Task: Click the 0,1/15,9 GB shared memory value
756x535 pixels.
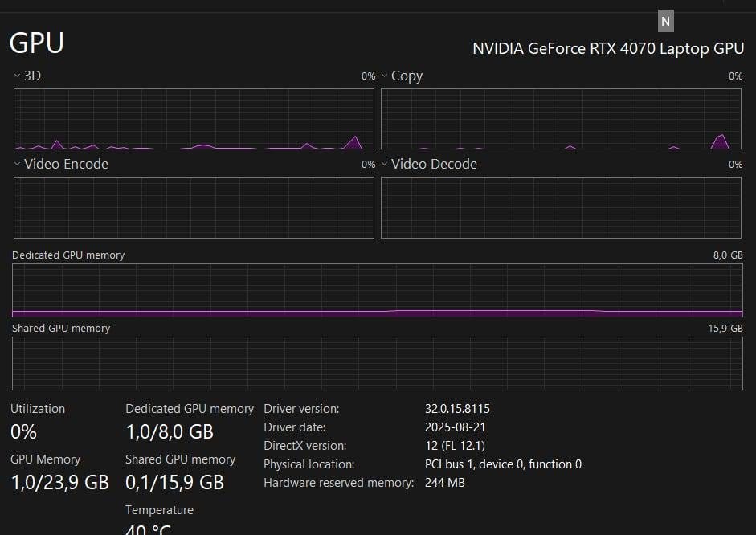Action: pyautogui.click(x=174, y=482)
